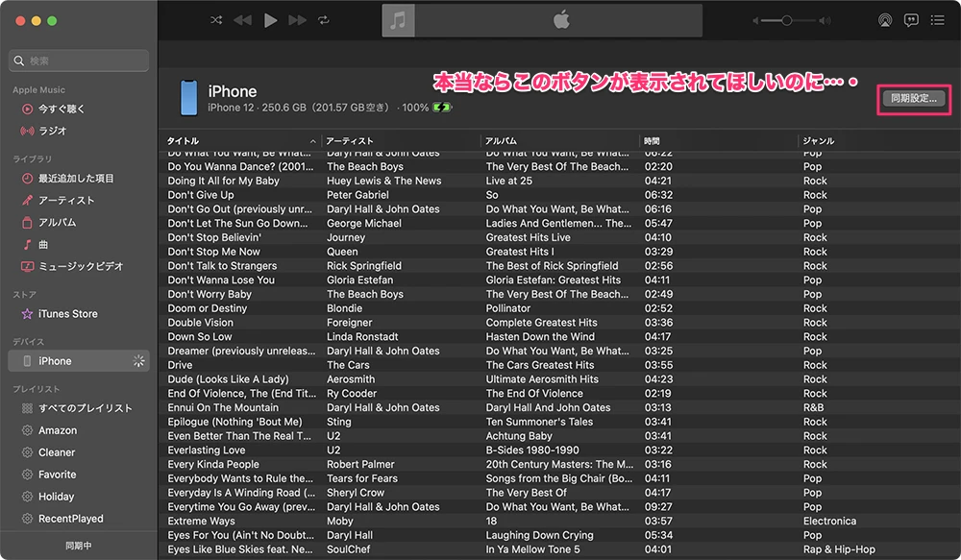Image resolution: width=961 pixels, height=560 pixels.
Task: Start playback with the play button
Action: click(270, 20)
